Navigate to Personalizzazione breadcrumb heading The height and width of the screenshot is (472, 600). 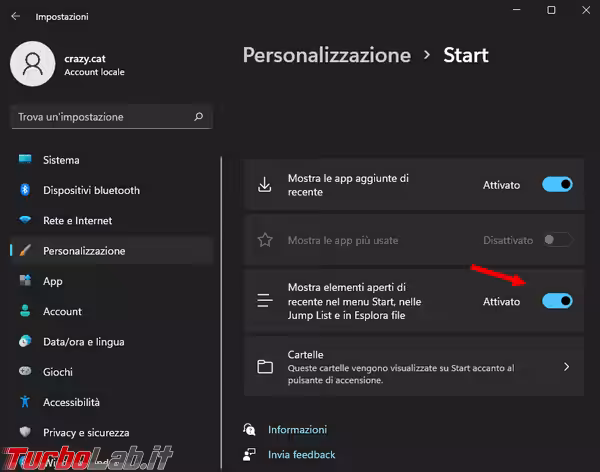pos(326,54)
